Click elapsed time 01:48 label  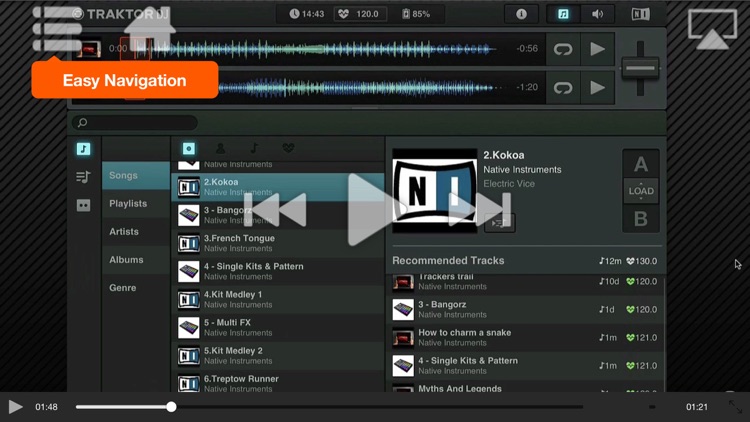pos(46,407)
